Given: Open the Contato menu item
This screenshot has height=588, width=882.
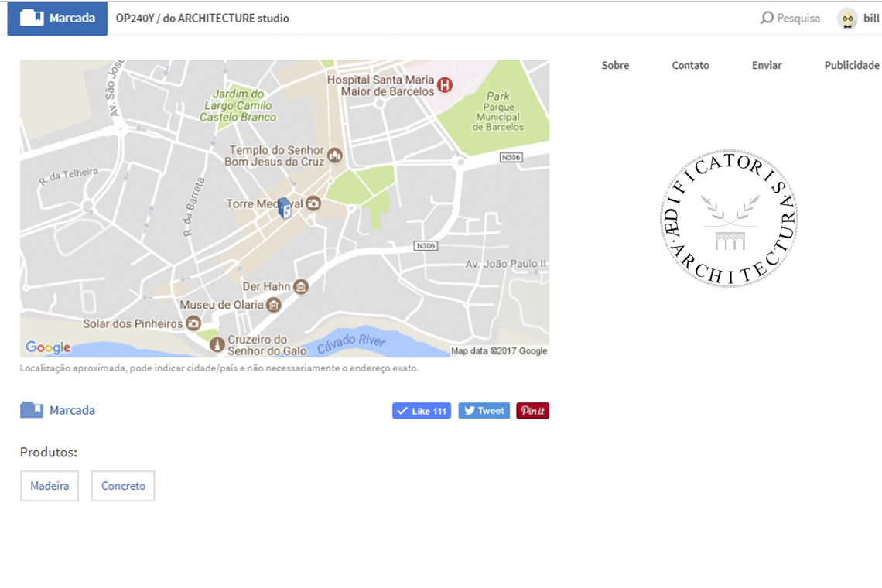Looking at the screenshot, I should click(690, 66).
